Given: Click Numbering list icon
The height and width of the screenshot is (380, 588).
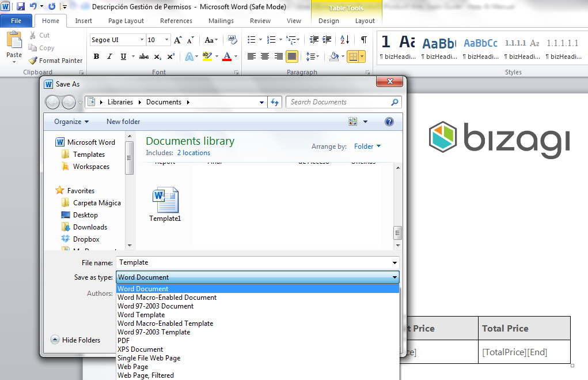Looking at the screenshot, I should [x=271, y=40].
